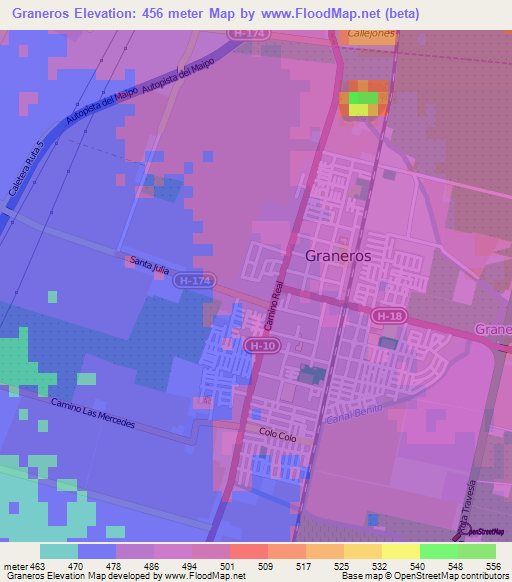Click the H-174 road shield near Callejones

click(x=250, y=34)
